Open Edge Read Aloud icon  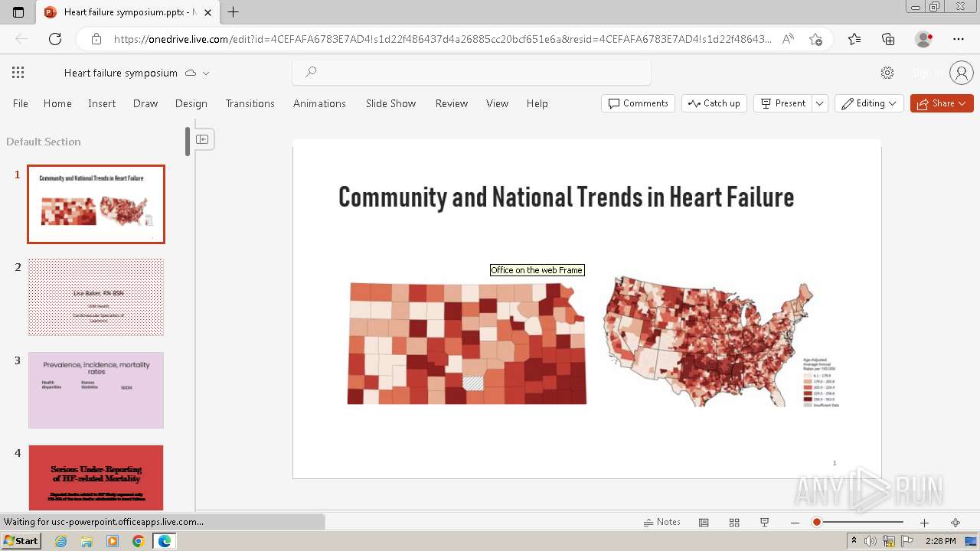click(788, 39)
